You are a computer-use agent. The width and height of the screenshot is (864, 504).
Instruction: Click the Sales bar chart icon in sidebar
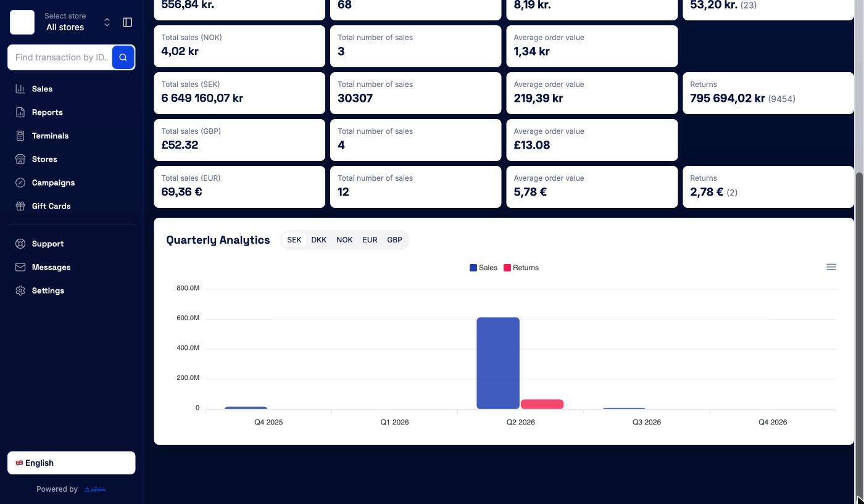pos(20,89)
